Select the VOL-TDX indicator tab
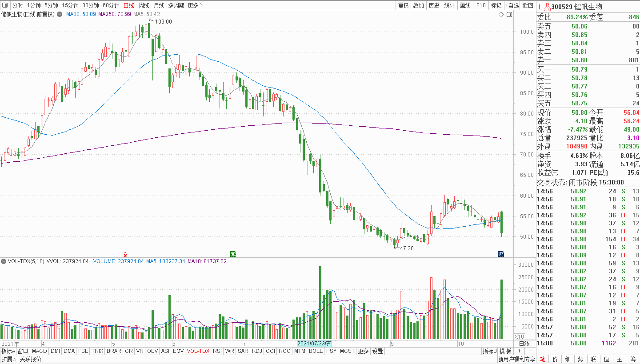The height and width of the screenshot is (364, 640). coord(198,351)
